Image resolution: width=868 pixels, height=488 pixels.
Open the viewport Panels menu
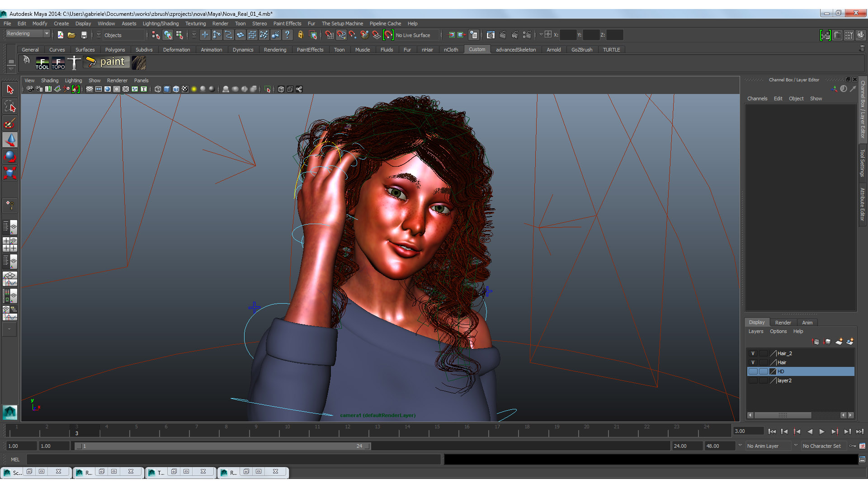[141, 80]
